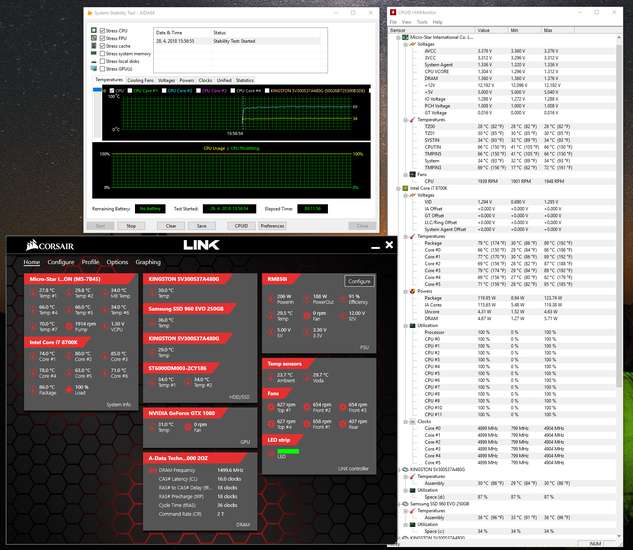This screenshot has width=633, height=550.
Task: Click the Save button in AIDA64
Action: pyautogui.click(x=202, y=226)
